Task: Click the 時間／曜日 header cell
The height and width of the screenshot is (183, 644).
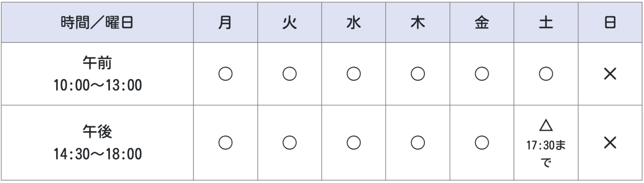Action: click(x=97, y=23)
